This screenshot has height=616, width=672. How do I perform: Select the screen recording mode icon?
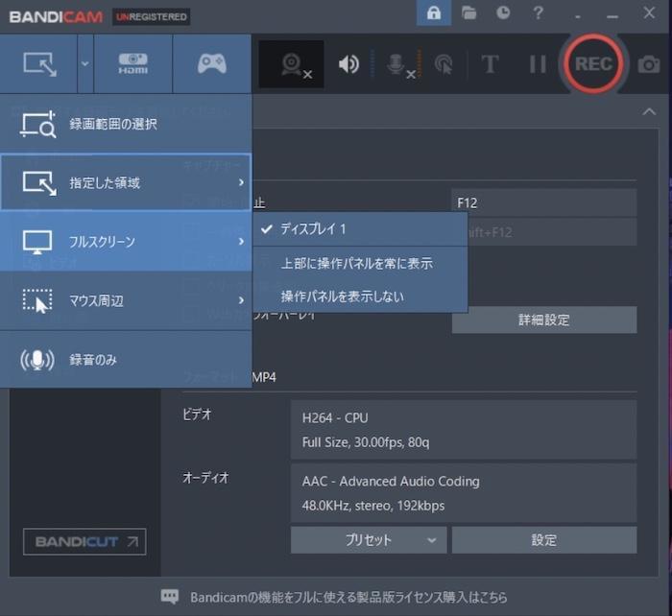tap(39, 64)
